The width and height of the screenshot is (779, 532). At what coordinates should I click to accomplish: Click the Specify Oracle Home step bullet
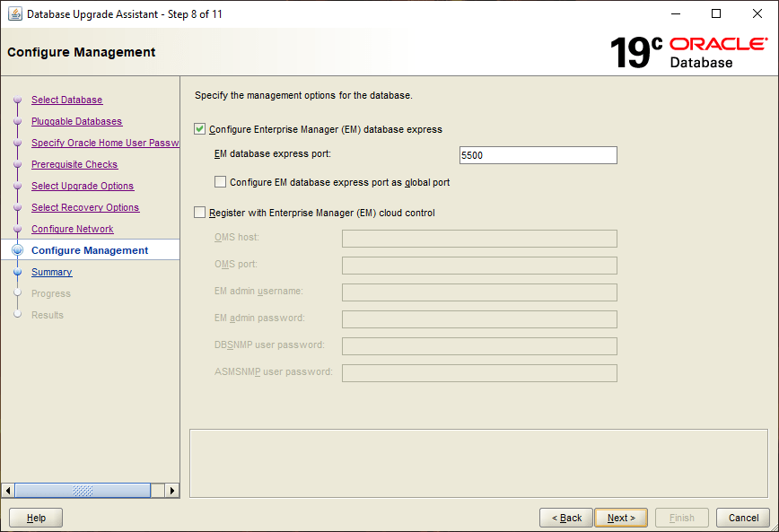point(18,143)
